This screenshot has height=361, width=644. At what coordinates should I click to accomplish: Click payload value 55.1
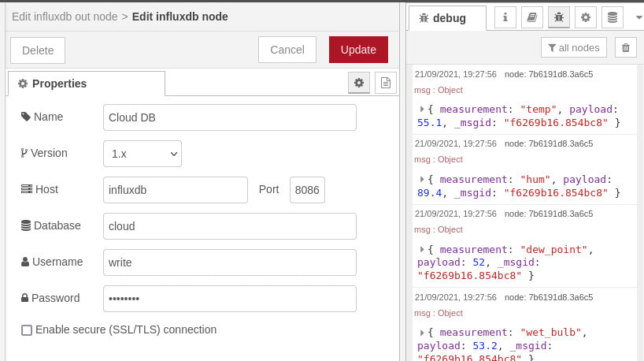click(430, 122)
